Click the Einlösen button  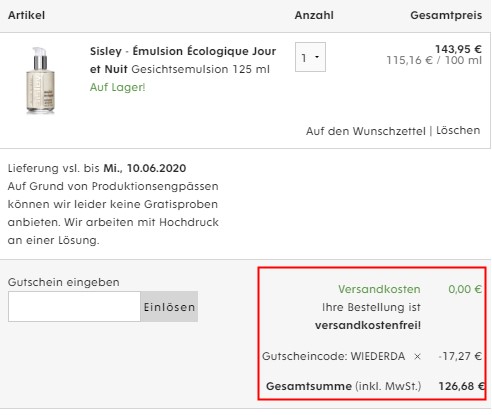coord(169,307)
